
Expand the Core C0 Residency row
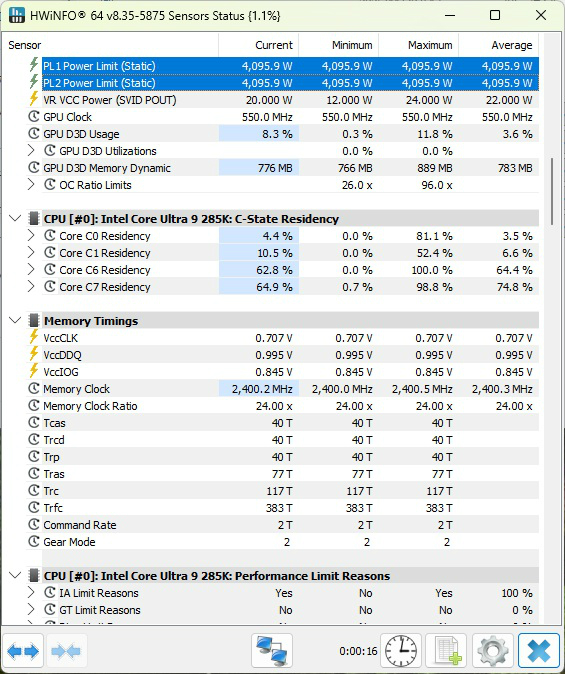(x=31, y=236)
